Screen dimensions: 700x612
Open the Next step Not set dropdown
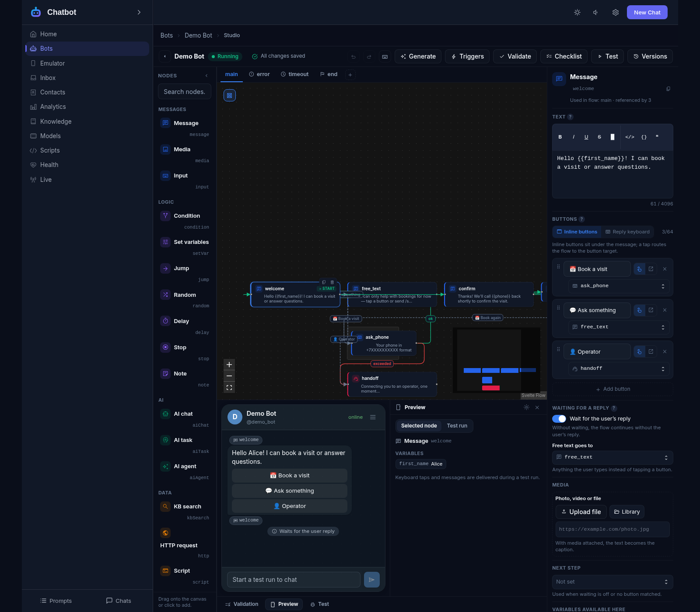click(612, 582)
